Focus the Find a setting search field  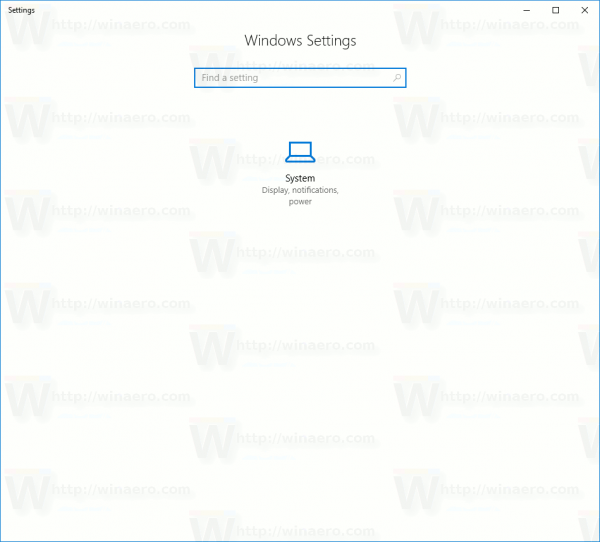[x=300, y=78]
